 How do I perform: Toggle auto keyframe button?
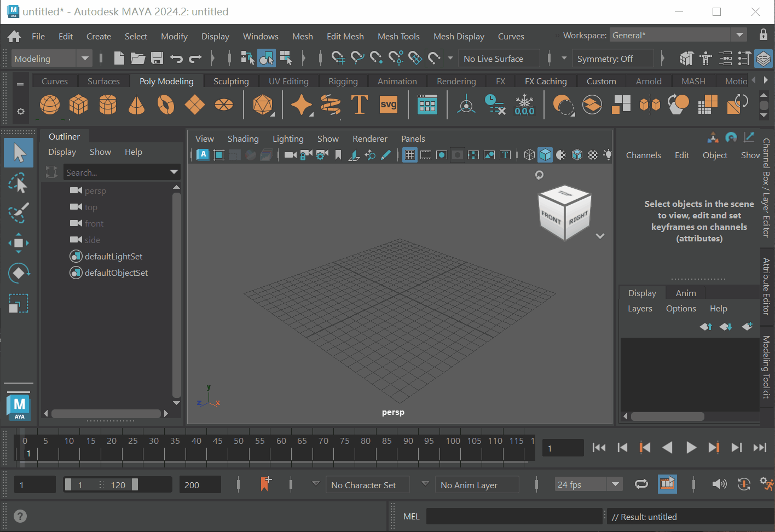coord(744,484)
